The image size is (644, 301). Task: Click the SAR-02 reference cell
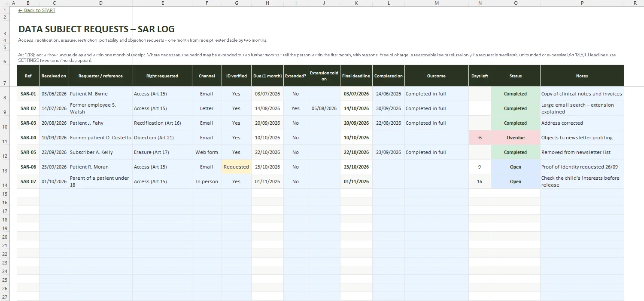pyautogui.click(x=28, y=108)
